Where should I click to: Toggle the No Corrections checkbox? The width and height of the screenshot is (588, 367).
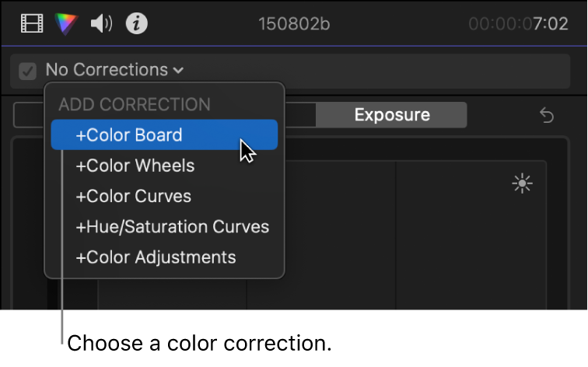pyautogui.click(x=28, y=71)
